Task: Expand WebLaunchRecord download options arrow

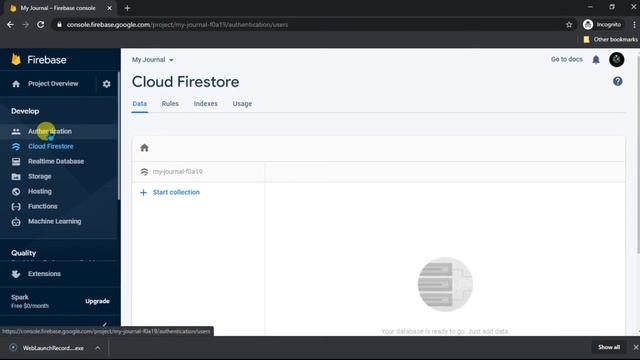Action: (x=98, y=348)
